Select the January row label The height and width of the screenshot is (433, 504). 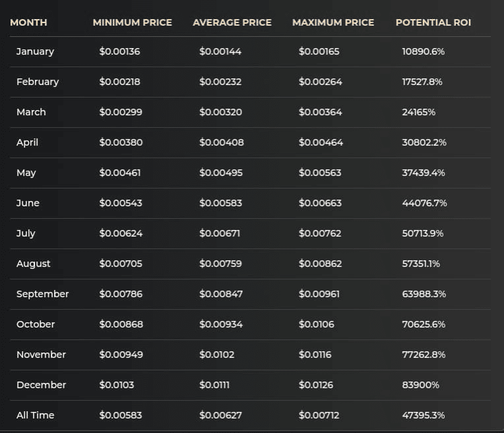point(35,51)
